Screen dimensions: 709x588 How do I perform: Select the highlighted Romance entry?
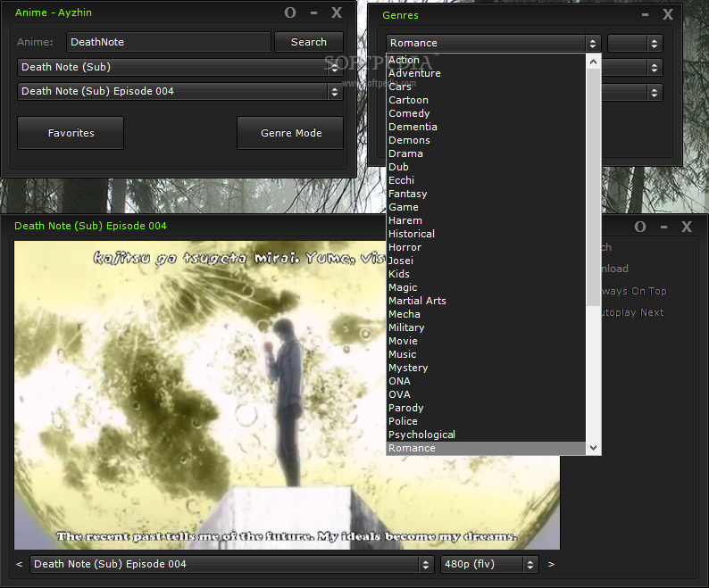486,448
